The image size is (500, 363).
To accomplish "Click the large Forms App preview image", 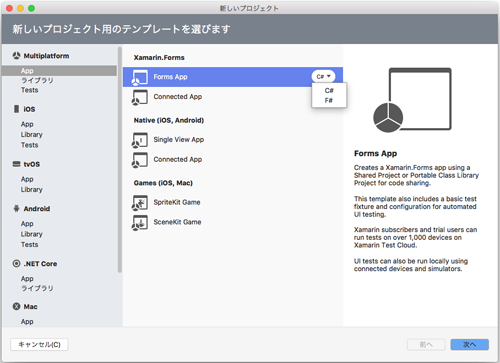I will 412,100.
